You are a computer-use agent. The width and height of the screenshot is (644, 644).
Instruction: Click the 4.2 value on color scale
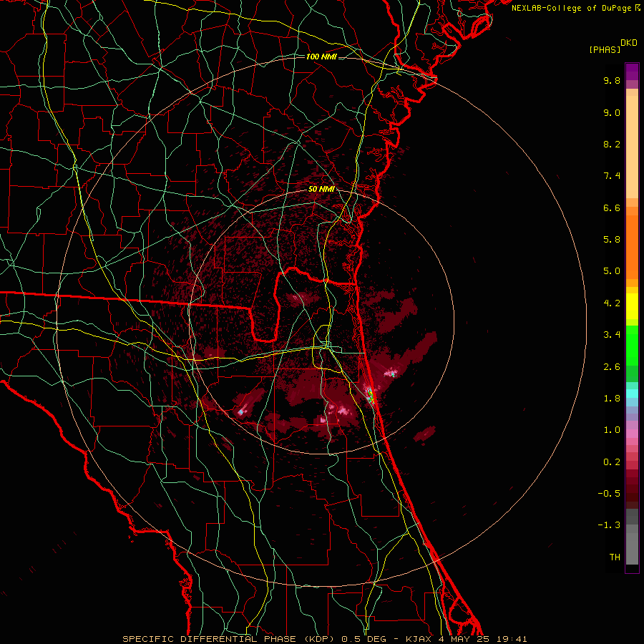(612, 303)
